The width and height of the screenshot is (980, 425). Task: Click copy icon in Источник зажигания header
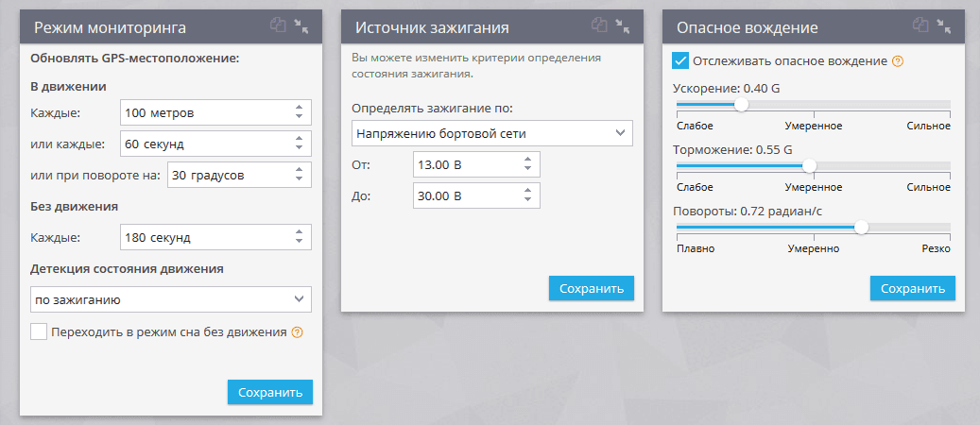[x=599, y=25]
